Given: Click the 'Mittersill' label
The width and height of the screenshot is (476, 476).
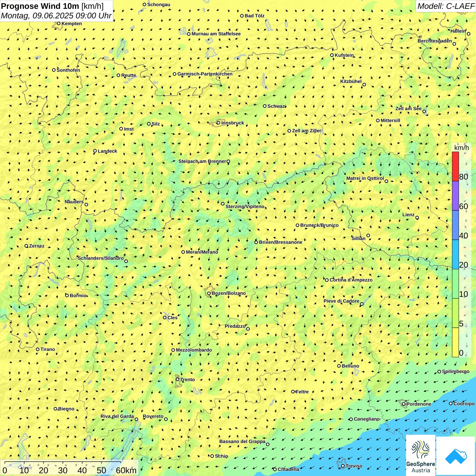Looking at the screenshot, I should 390,120.
